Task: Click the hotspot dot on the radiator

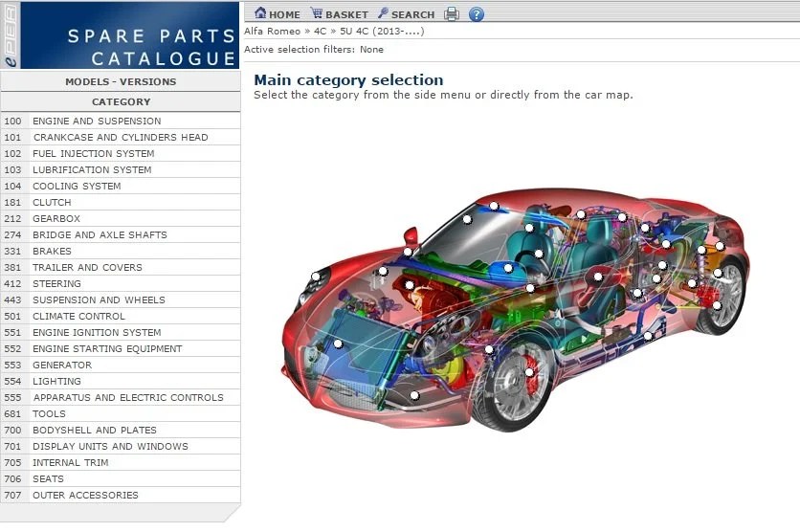Action: (338, 344)
